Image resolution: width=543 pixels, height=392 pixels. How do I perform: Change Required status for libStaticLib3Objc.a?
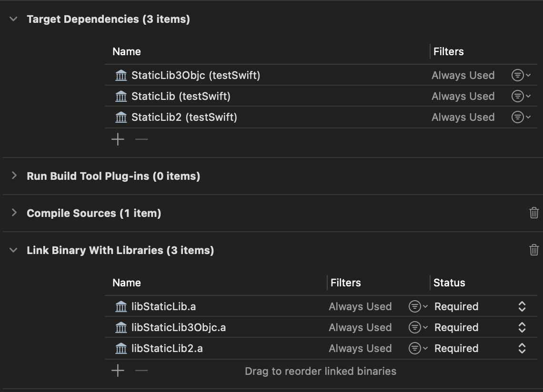click(522, 327)
